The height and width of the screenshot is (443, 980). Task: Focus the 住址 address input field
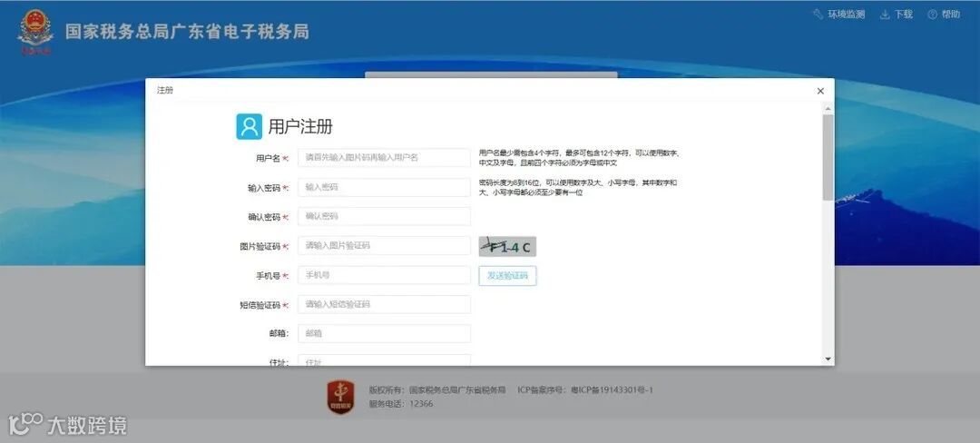coord(384,359)
